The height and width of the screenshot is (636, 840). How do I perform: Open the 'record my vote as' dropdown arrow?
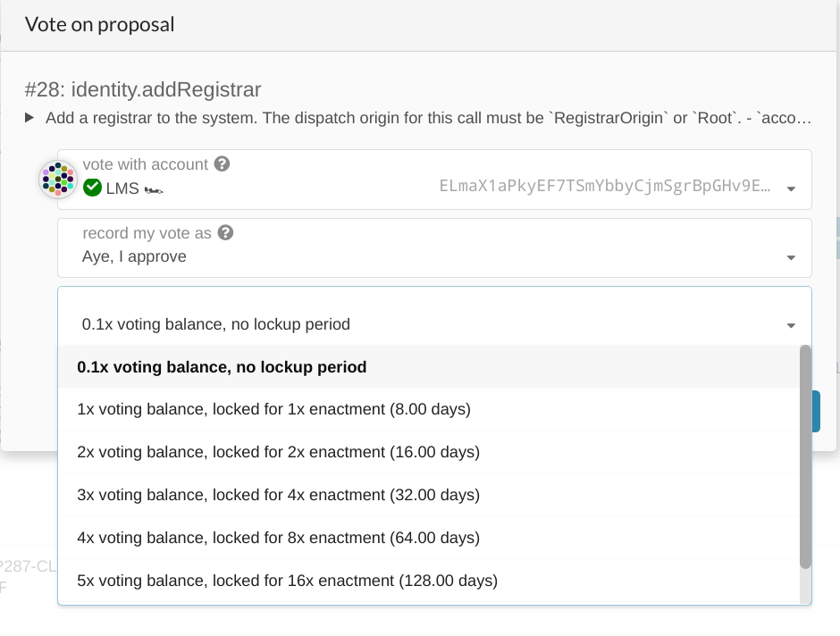791,257
